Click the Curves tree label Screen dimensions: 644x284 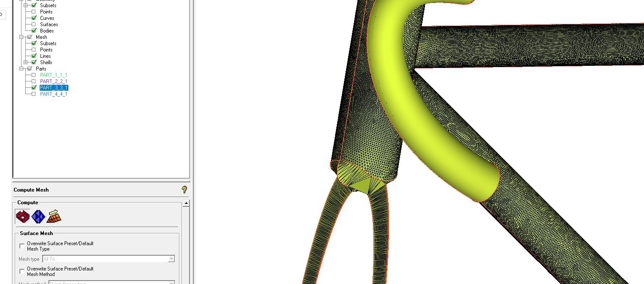(47, 18)
